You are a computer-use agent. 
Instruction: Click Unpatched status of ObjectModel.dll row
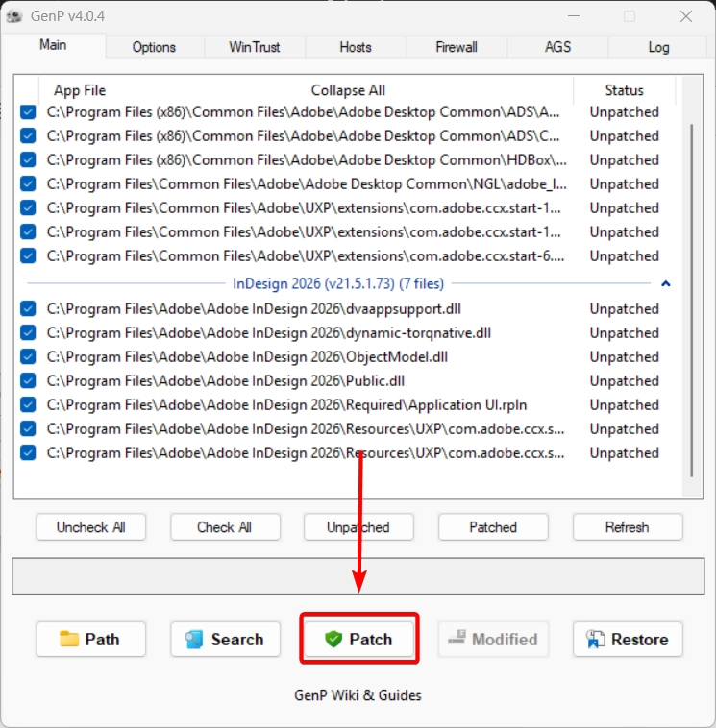[624, 357]
